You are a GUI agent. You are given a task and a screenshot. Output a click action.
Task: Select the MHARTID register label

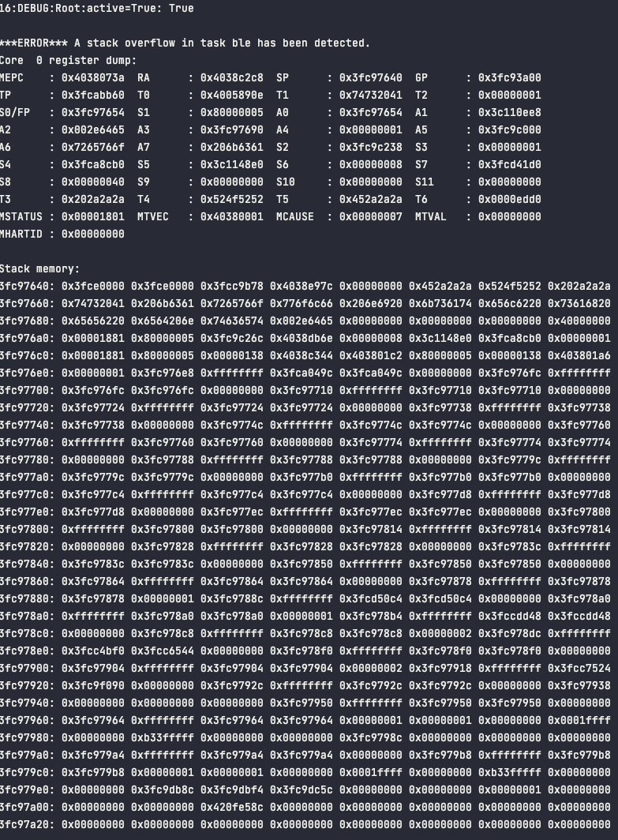click(21, 234)
